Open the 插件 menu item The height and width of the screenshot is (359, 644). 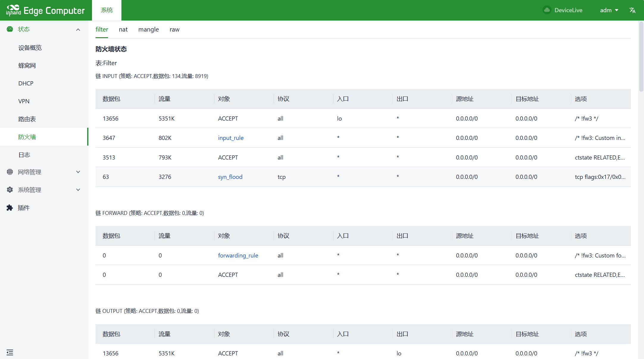[44, 207]
